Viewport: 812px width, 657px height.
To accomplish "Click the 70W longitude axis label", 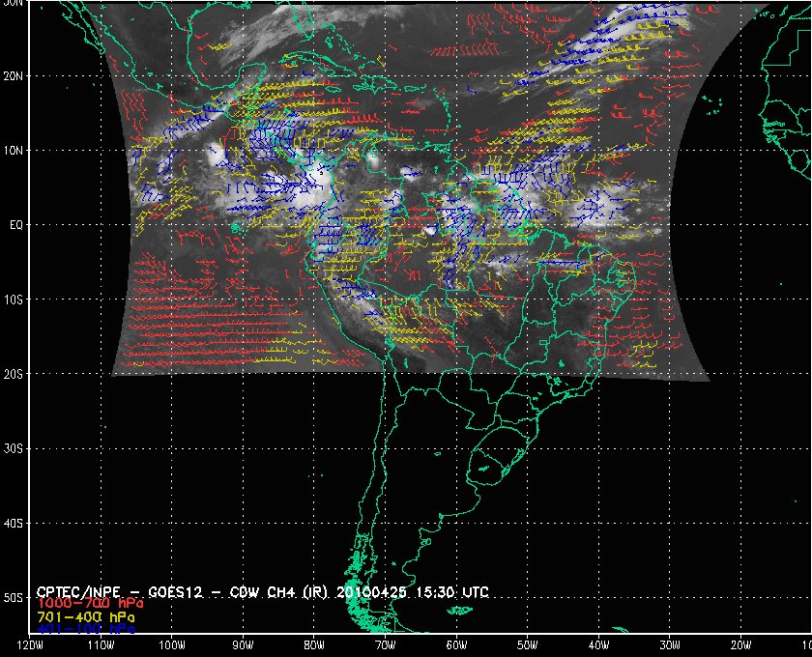I will [386, 645].
